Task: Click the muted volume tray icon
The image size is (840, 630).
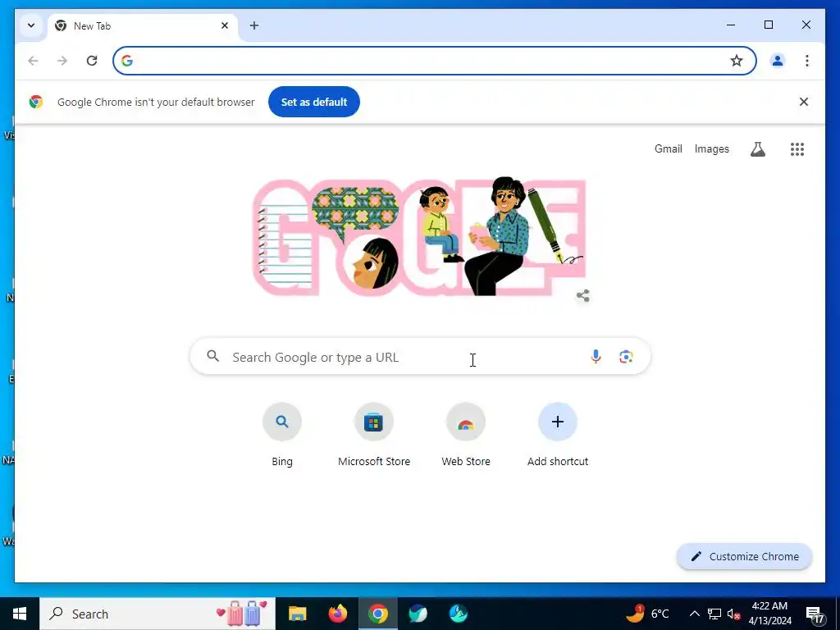Action: pos(733,614)
